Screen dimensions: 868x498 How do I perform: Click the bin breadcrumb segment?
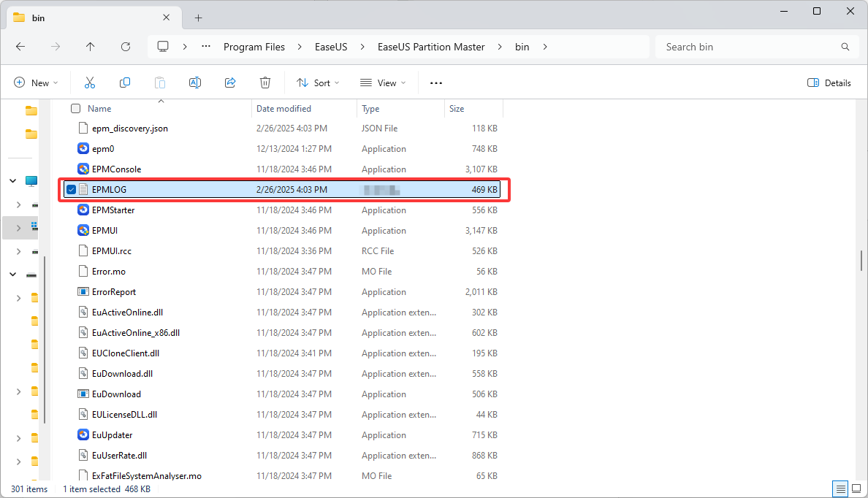coord(522,47)
